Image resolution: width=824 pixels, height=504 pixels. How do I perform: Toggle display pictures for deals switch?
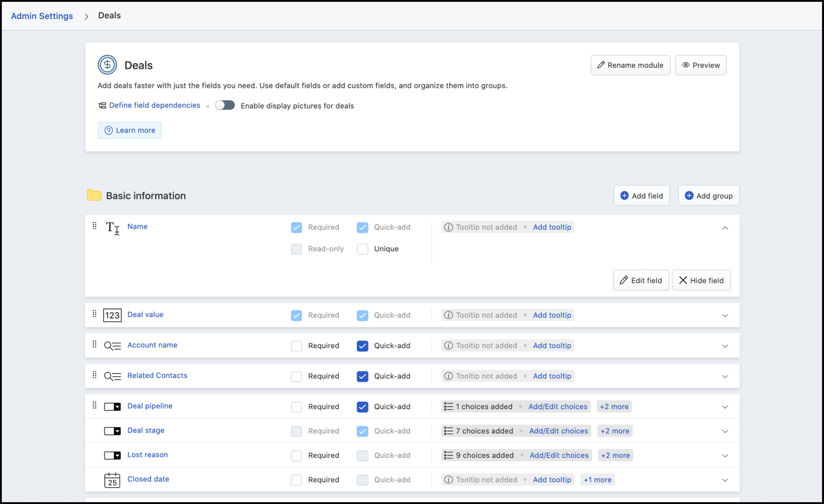pos(225,105)
